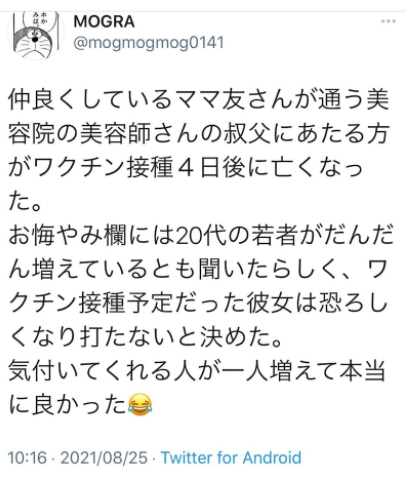This screenshot has height=479, width=410.
Task: Select the laughing-crying emoji in the tweet
Action: [140, 404]
